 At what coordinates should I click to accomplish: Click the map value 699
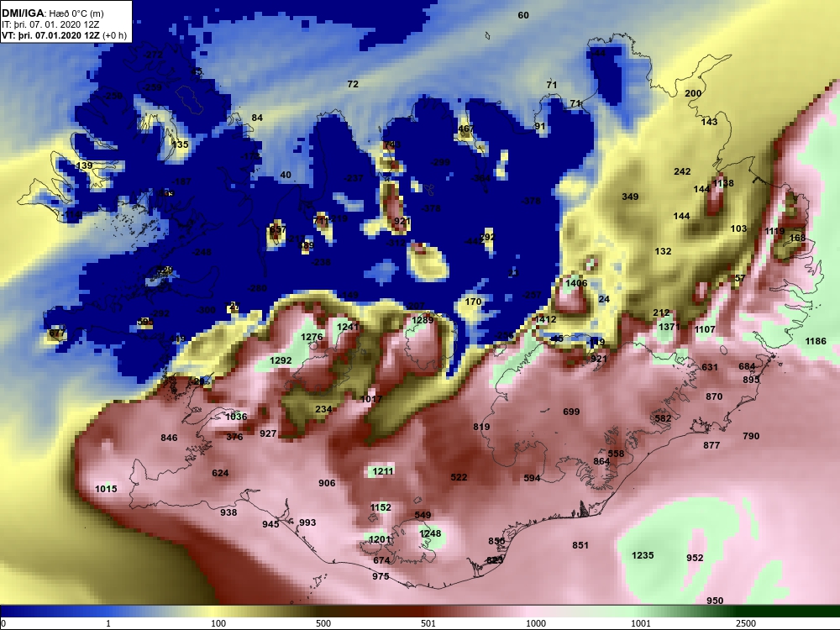point(571,412)
